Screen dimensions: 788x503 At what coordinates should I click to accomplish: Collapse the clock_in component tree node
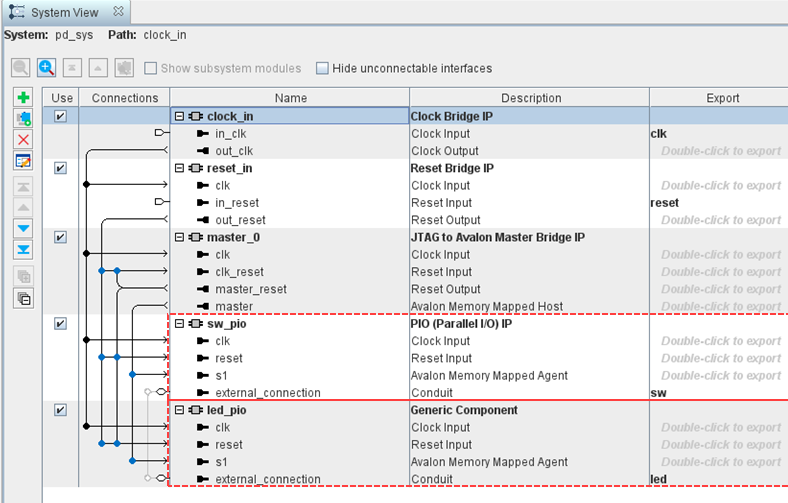pyautogui.click(x=180, y=116)
